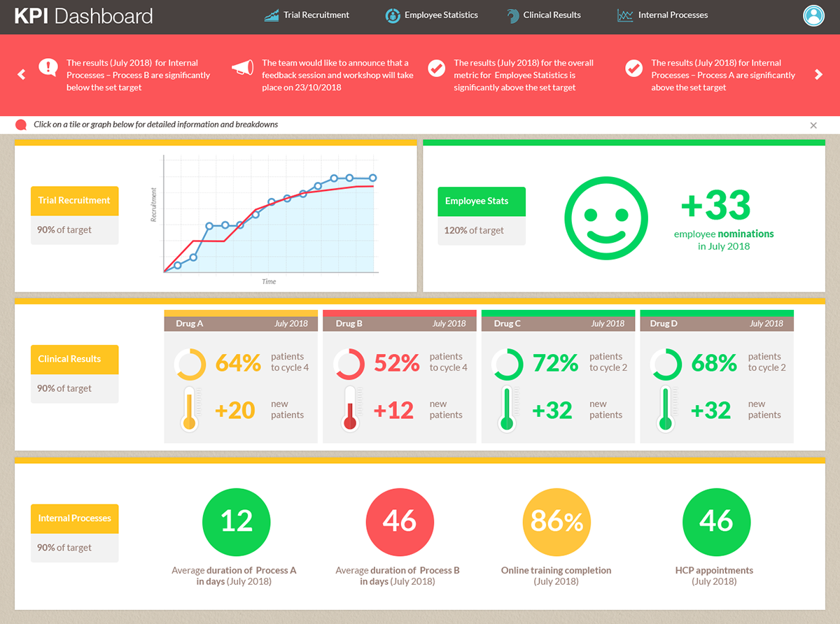
Task: Click the Drug D green donut chart
Action: [x=666, y=364]
